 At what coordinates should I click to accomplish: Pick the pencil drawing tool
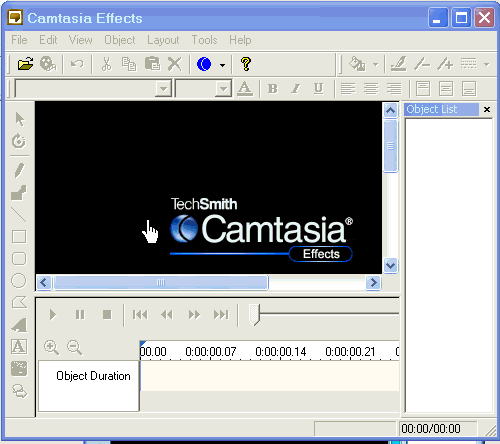click(x=19, y=170)
